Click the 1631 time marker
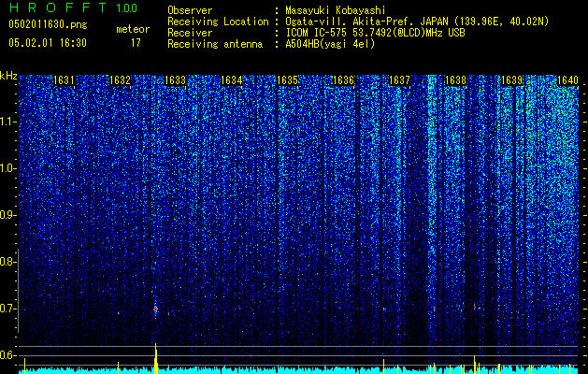Screen dimensions: 588x374 tap(64, 80)
